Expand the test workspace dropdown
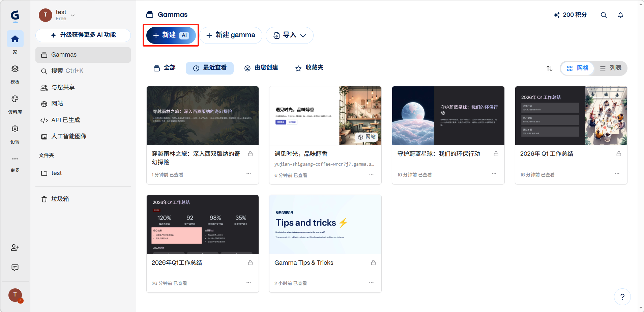The height and width of the screenshot is (312, 644). point(72,15)
